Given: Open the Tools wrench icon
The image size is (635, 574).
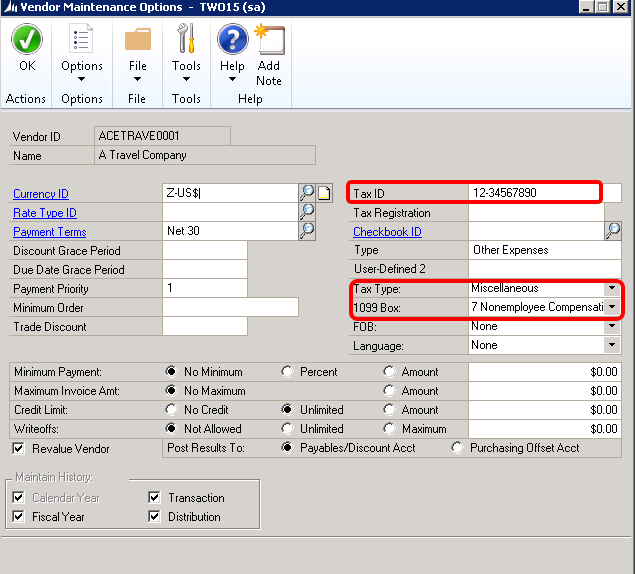Looking at the screenshot, I should (186, 41).
